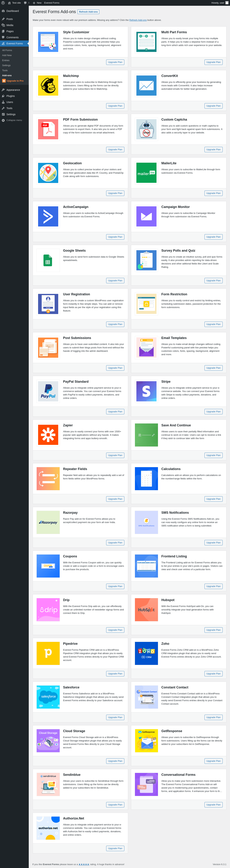Click Upgrade Plan for Frontend Listing
This screenshot has width=230, height=868.
click(213, 586)
